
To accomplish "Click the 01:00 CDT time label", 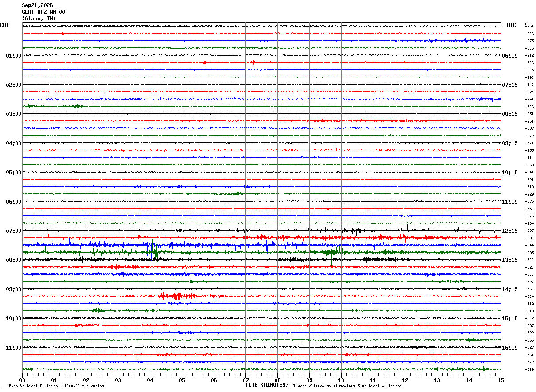I will point(13,56).
